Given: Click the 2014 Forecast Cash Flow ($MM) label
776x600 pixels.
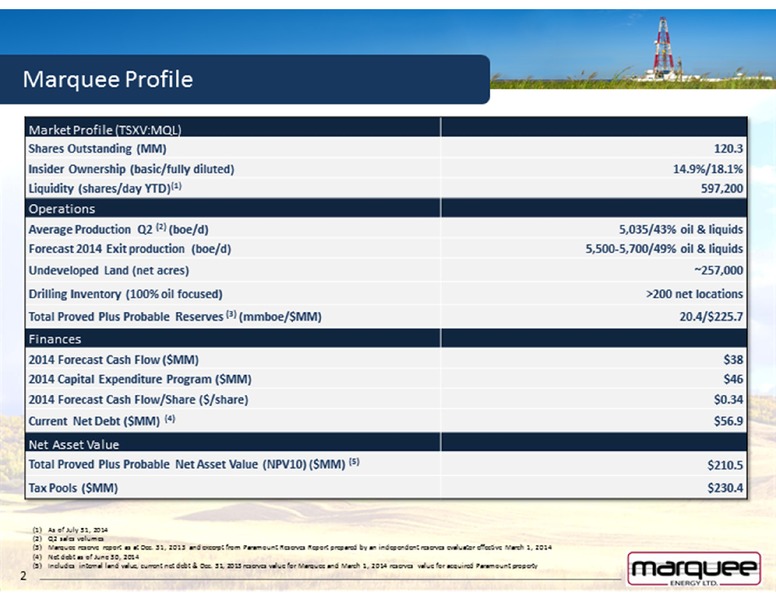Looking at the screenshot, I should [113, 359].
